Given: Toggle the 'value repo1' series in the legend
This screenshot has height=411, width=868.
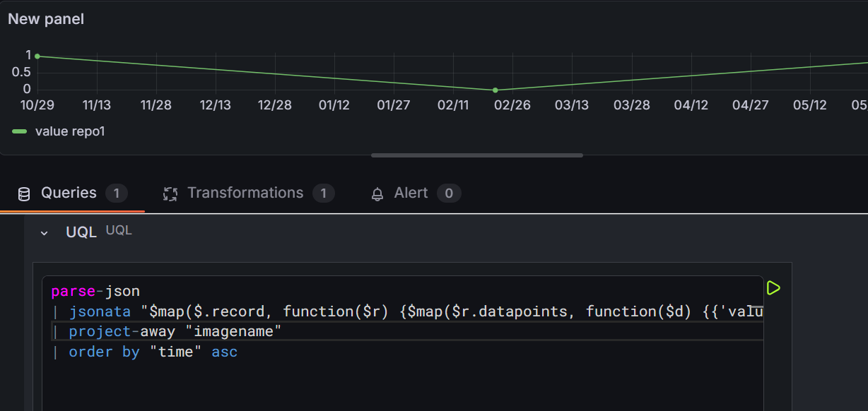Looking at the screenshot, I should coord(70,131).
